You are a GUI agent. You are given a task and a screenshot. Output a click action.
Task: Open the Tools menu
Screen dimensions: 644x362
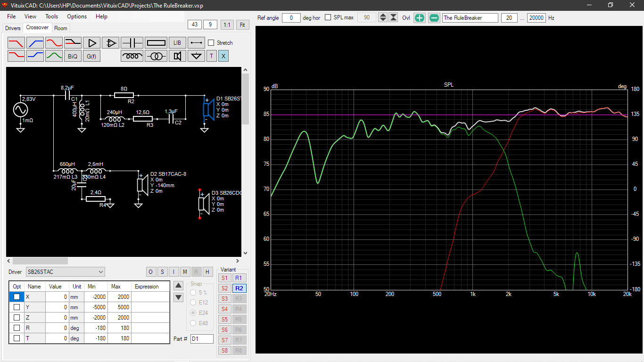52,16
